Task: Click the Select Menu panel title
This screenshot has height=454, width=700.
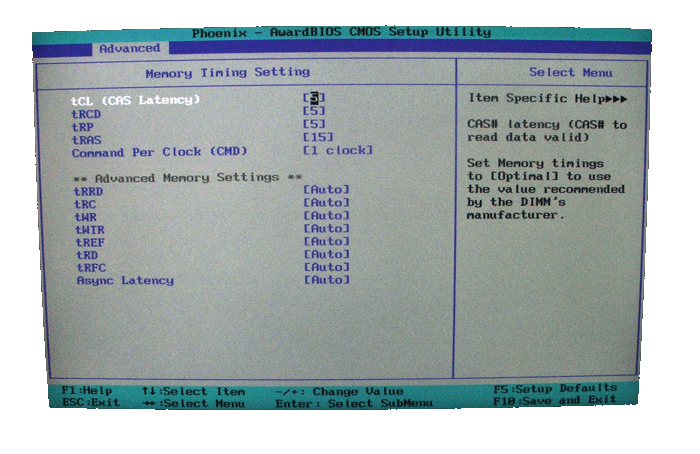Action: pyautogui.click(x=571, y=72)
